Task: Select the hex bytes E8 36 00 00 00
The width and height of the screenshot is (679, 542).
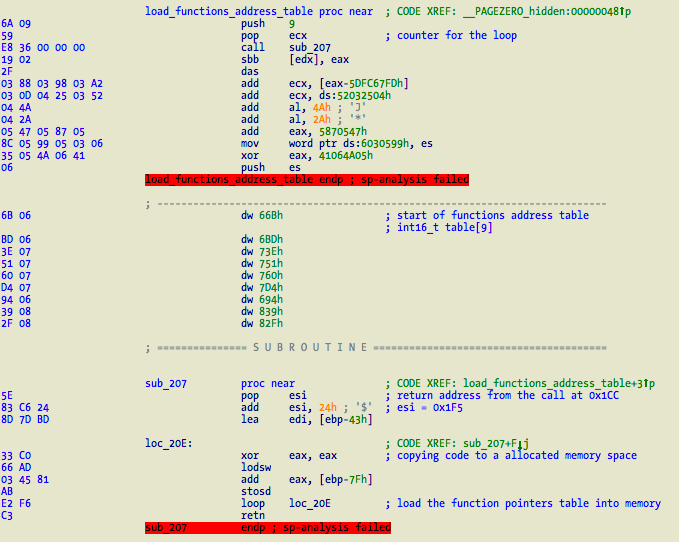Action: pyautogui.click(x=43, y=47)
